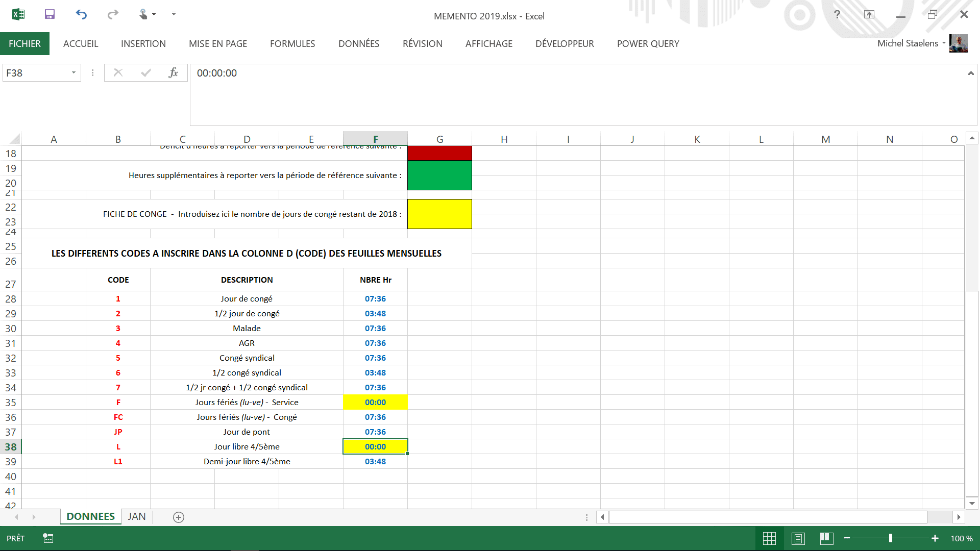The width and height of the screenshot is (980, 551).
Task: Open the Name Box dropdown arrow
Action: point(73,73)
